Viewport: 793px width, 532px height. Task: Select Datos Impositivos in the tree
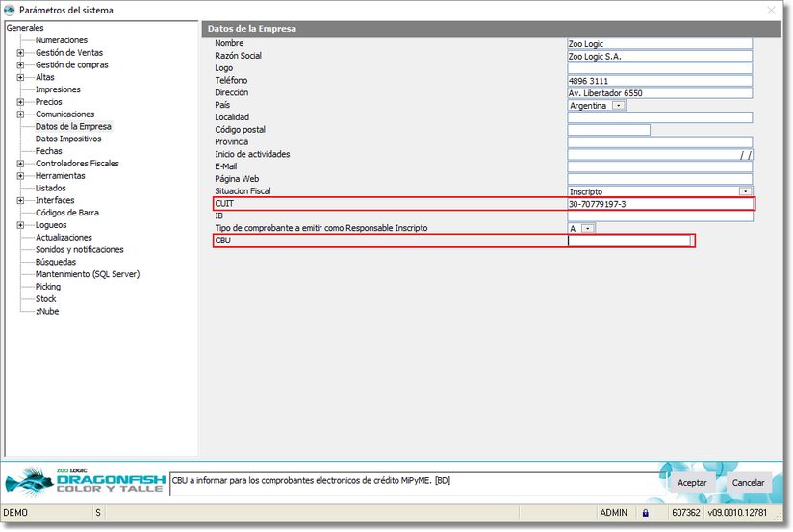[67, 139]
